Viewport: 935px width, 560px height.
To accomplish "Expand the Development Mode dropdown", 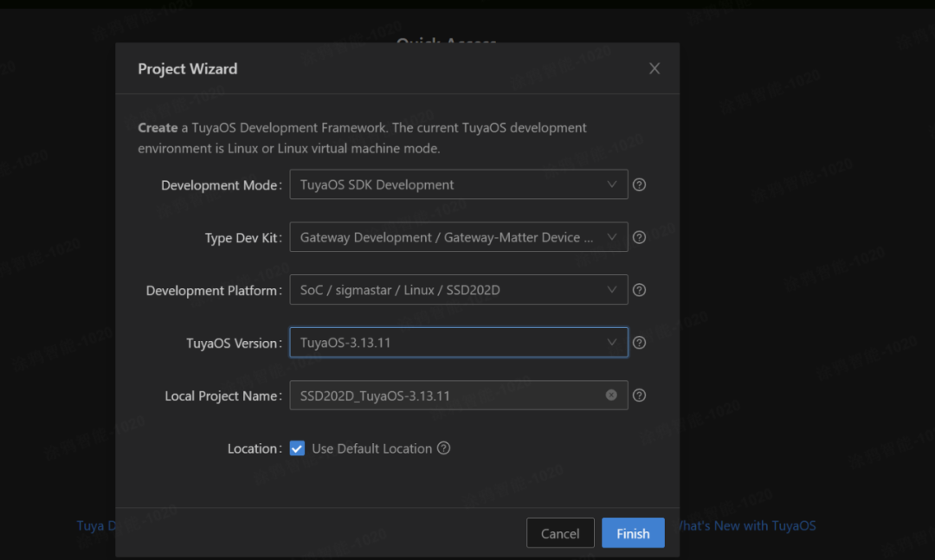I will pos(458,184).
